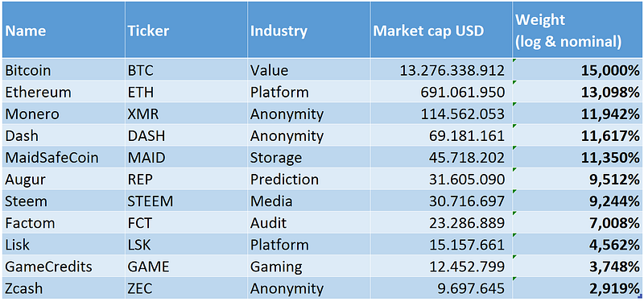Click the GameCredits name cell
Viewport: 644px width, 302px height.
tap(64, 266)
